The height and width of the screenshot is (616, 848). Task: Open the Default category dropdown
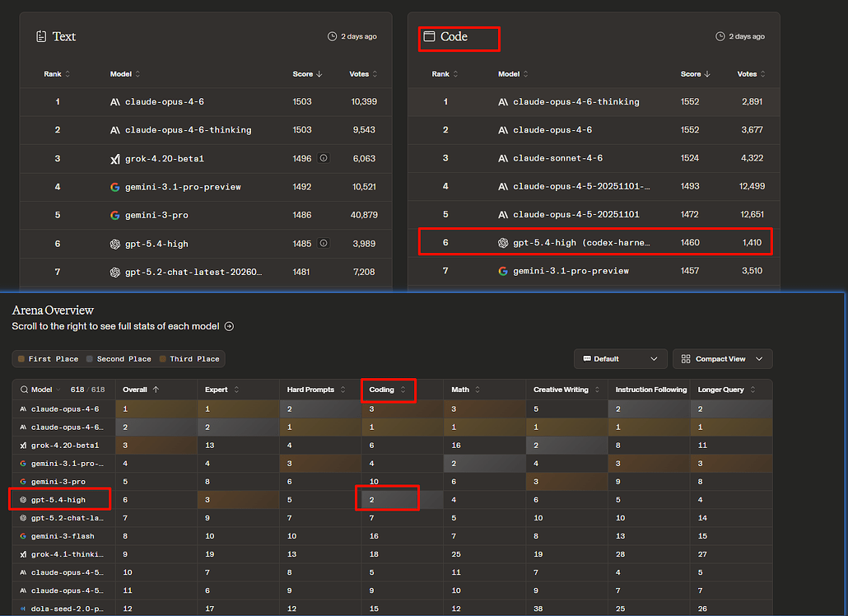620,359
